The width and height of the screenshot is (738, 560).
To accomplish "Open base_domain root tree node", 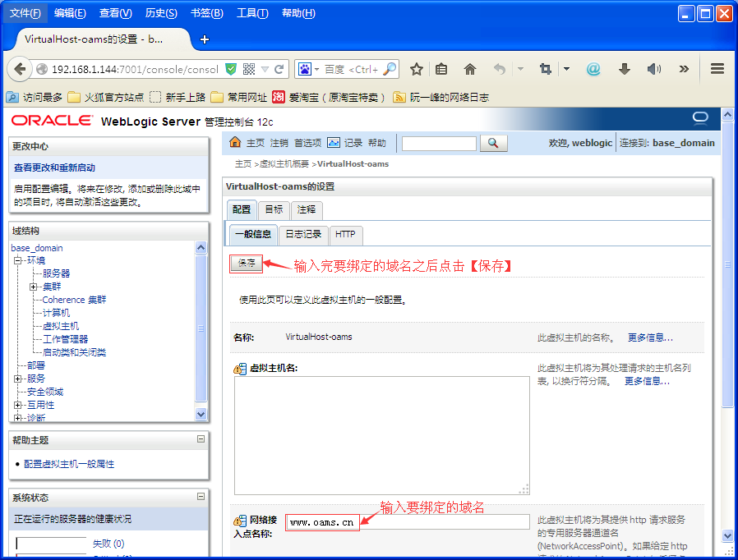I will tap(37, 248).
